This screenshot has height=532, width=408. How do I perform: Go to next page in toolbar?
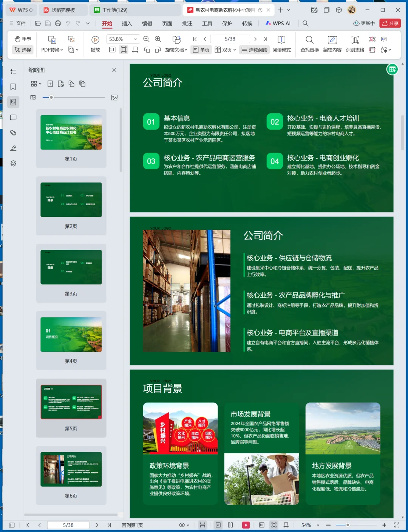coord(255,39)
